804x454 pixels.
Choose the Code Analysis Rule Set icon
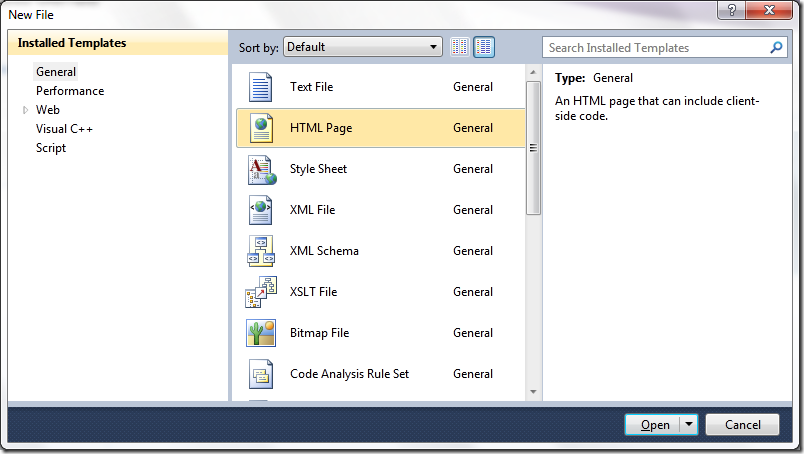(x=260, y=374)
